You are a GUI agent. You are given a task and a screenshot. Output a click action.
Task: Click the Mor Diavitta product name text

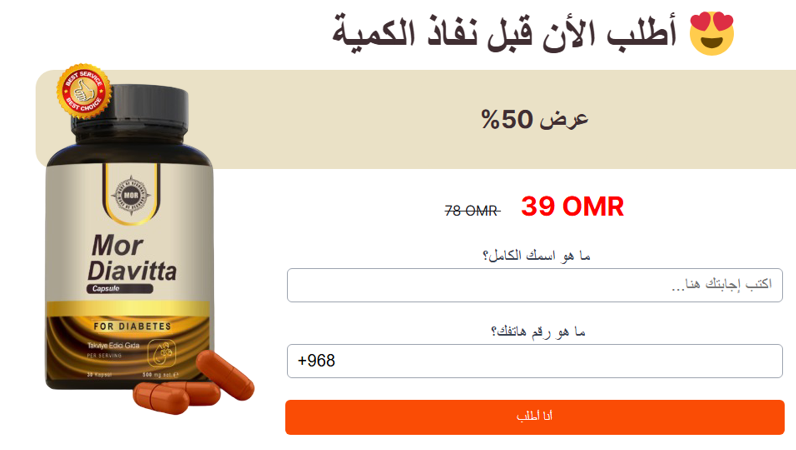(x=132, y=258)
